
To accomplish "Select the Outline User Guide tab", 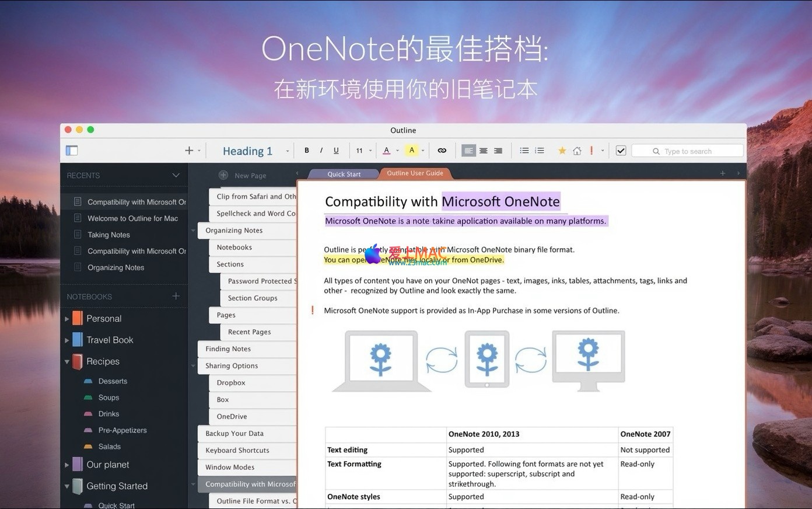I will 415,173.
